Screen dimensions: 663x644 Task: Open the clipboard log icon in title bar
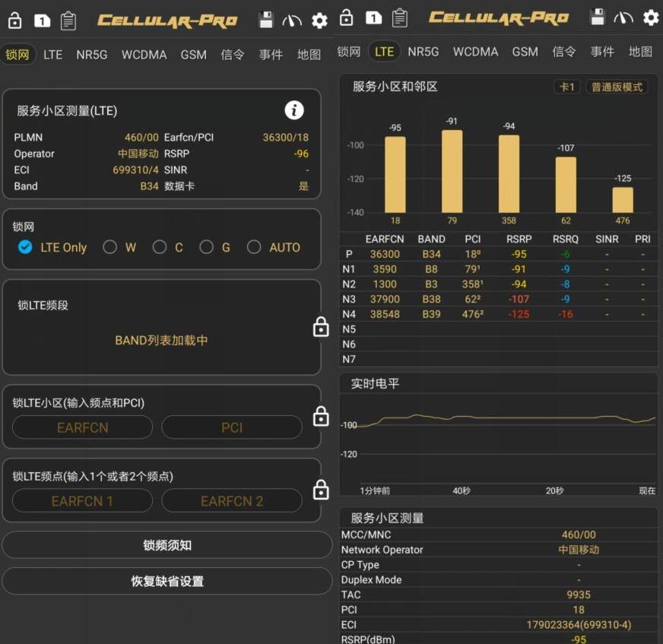[x=69, y=21]
